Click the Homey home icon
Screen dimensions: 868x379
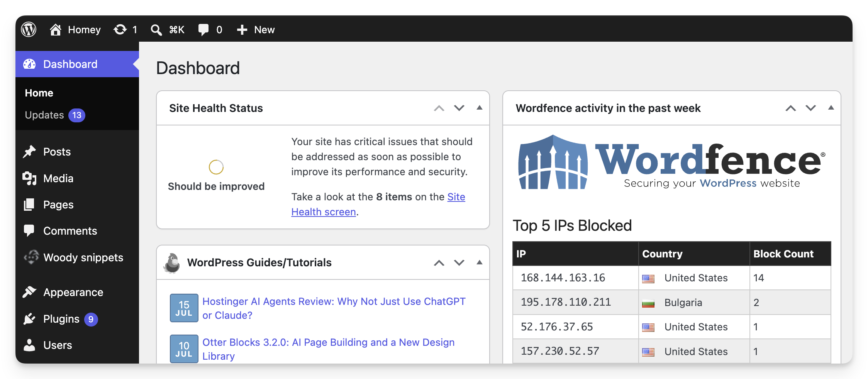[x=55, y=30]
